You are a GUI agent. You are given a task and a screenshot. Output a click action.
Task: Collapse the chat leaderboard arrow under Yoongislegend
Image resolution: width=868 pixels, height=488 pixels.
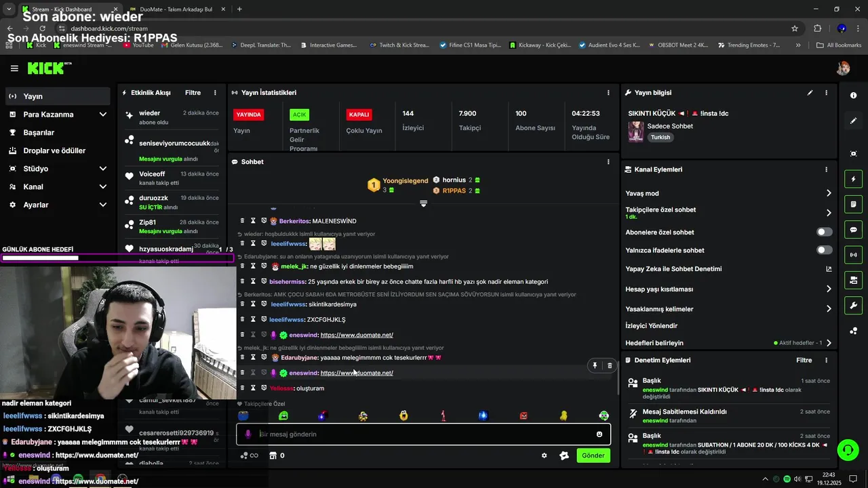pos(423,203)
